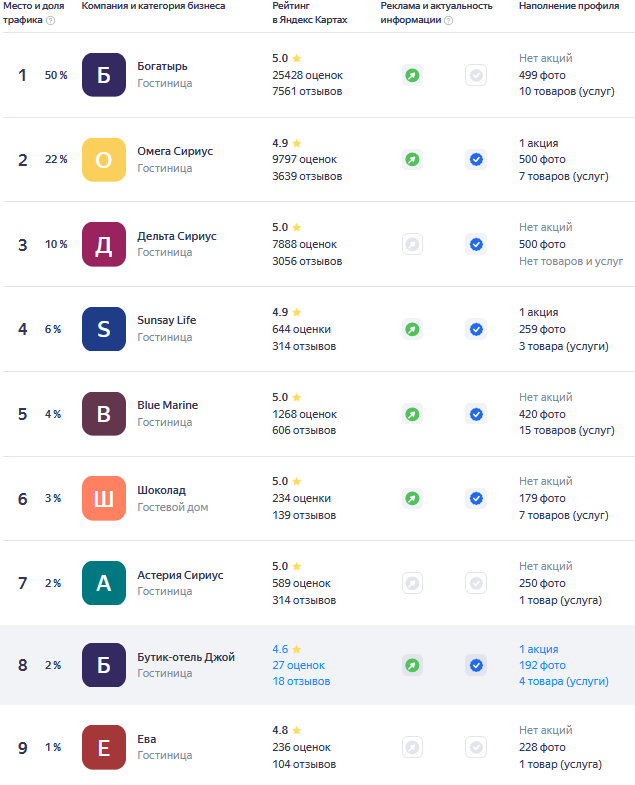Open the Blue Marine company name

click(x=168, y=405)
